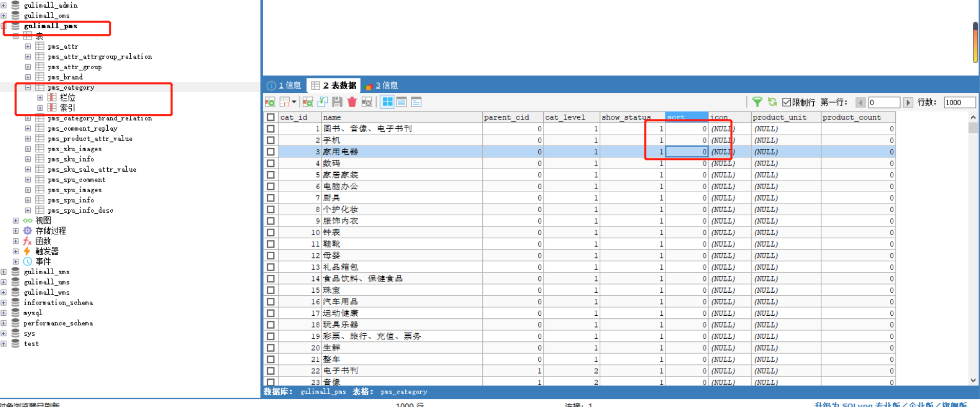The height and width of the screenshot is (407, 980).
Task: Click the add row icon next to export
Action: (x=308, y=102)
